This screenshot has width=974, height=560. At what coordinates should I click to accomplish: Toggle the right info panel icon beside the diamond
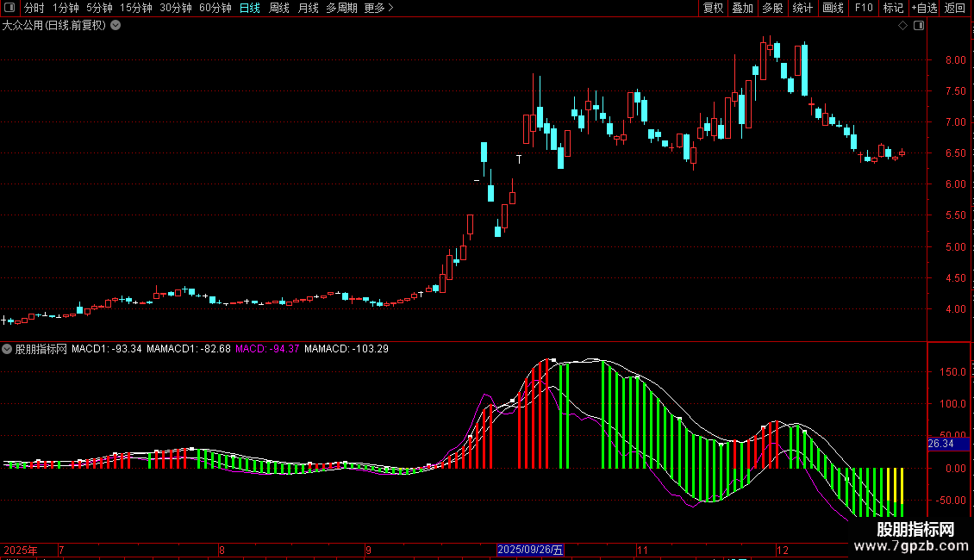[x=919, y=26]
